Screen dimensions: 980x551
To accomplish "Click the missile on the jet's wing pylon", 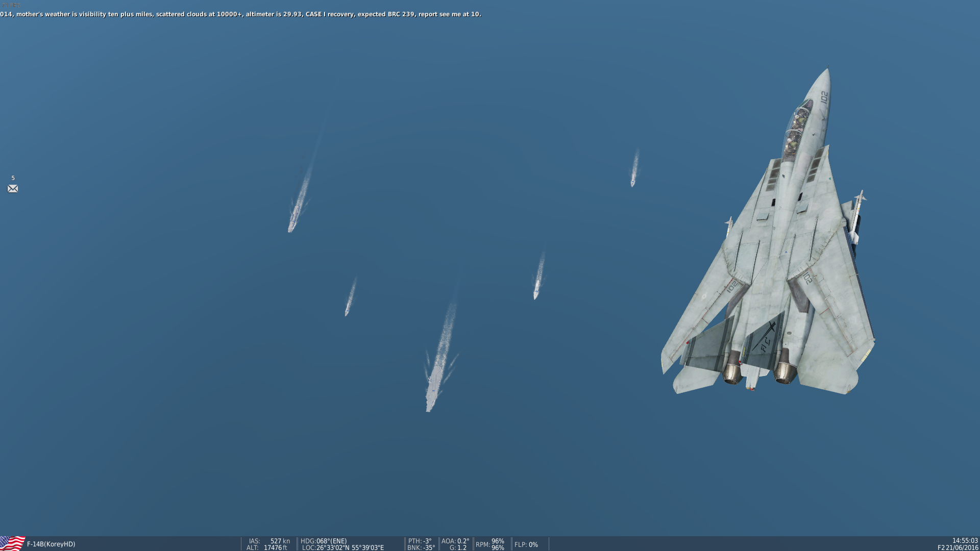I will pos(856,217).
